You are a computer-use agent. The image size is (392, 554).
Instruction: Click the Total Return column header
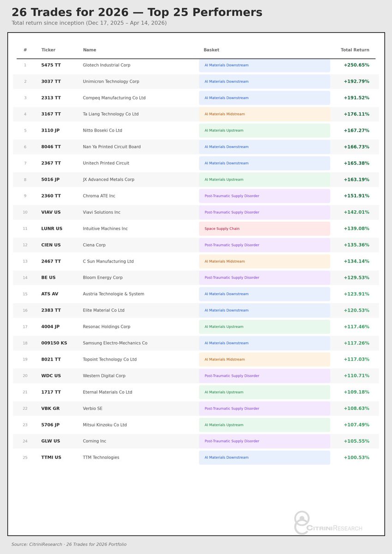tap(355, 50)
